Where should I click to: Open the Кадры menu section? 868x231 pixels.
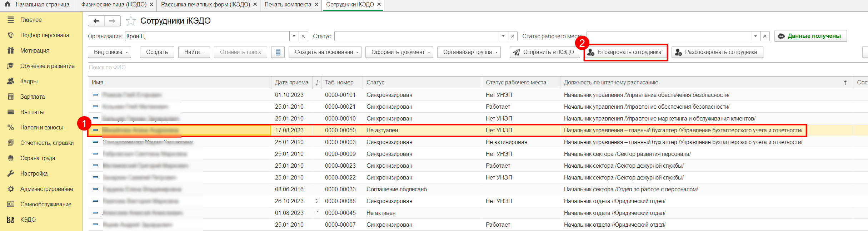click(29, 81)
